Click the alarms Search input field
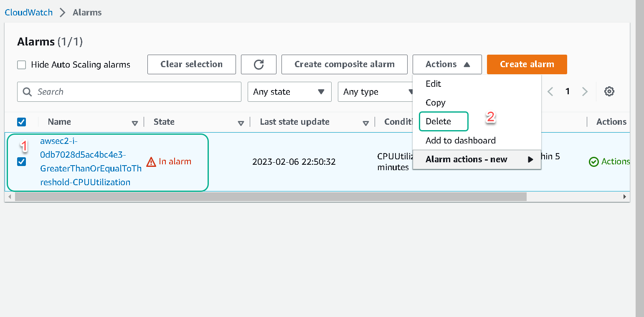Viewport: 644px width, 317px height. [129, 92]
